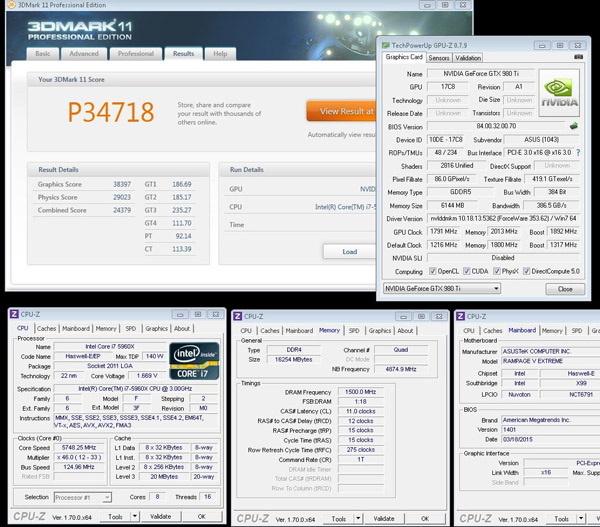Click the P34718 score value
Image resolution: width=600 pixels, height=527 pixels.
(x=111, y=112)
